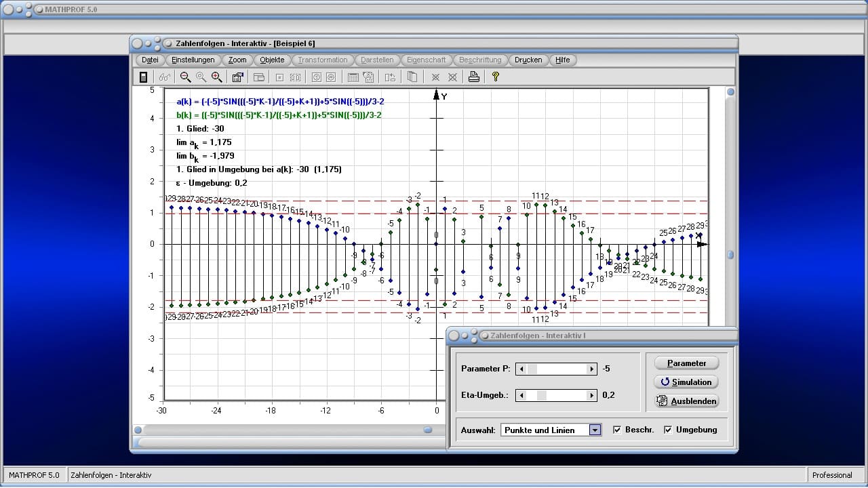The width and height of the screenshot is (868, 488).
Task: Click the printer icon in toolbar
Action: pos(474,77)
